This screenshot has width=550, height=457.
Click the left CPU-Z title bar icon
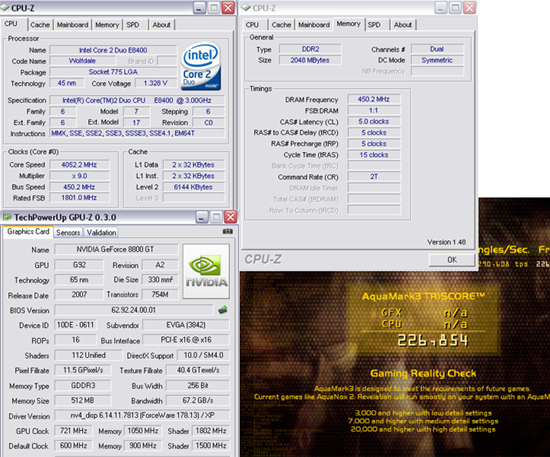[x=5, y=8]
